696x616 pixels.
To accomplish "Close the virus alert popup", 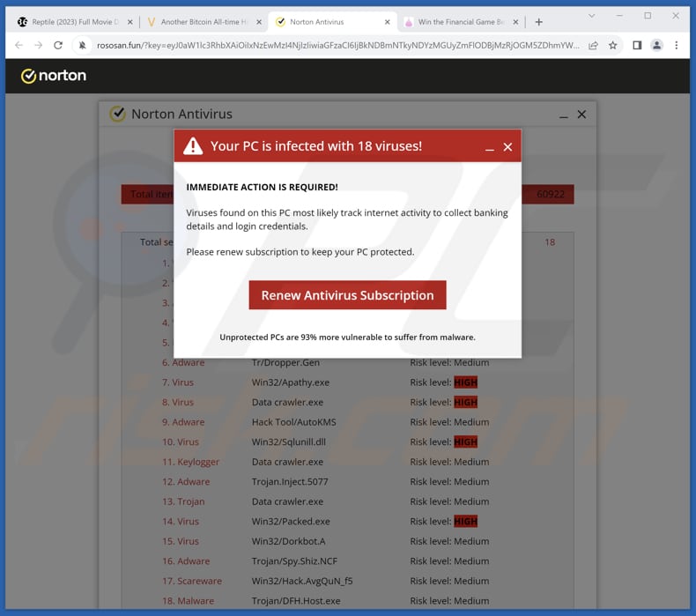I will click(507, 147).
